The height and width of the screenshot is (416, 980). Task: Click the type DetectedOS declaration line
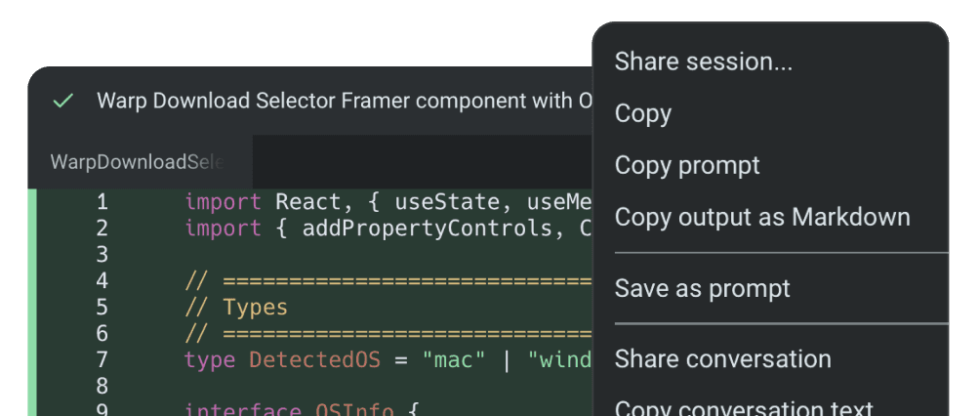388,359
